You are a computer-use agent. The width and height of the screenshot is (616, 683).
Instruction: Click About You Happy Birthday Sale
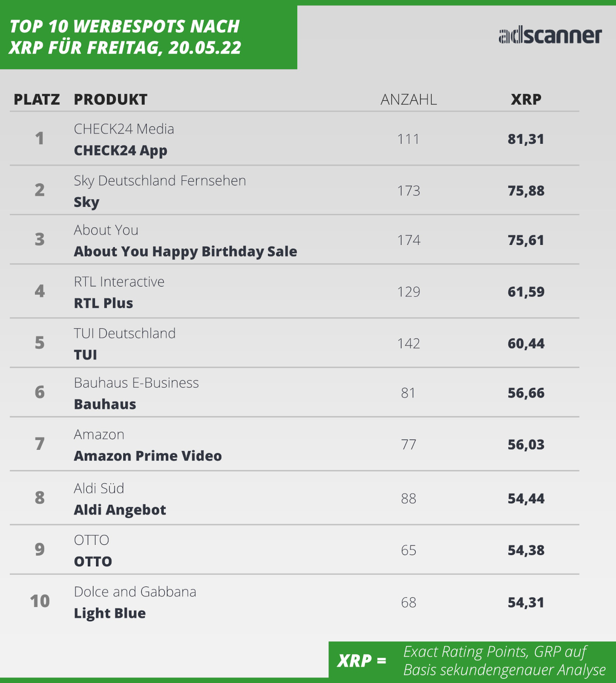pyautogui.click(x=185, y=252)
